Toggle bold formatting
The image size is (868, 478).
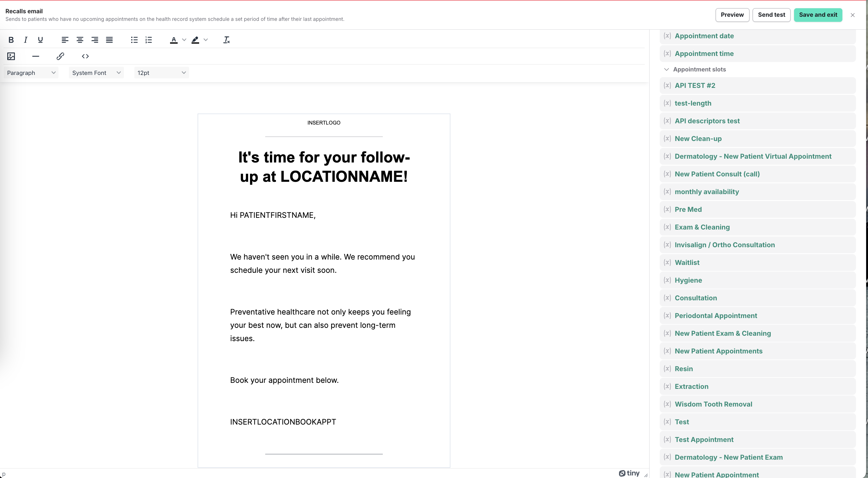[x=11, y=40]
